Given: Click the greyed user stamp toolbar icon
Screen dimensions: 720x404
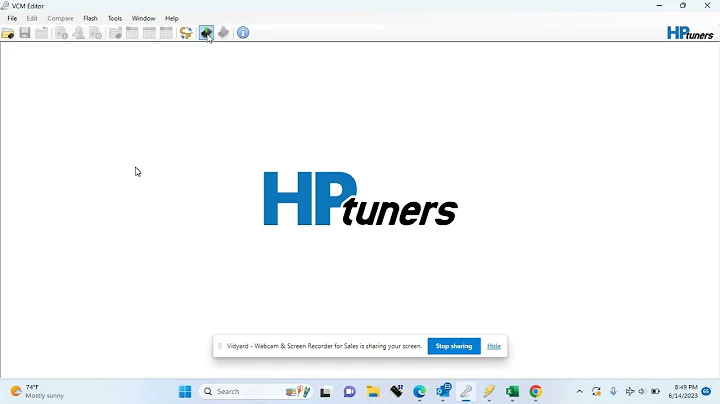Looking at the screenshot, I should (x=79, y=33).
